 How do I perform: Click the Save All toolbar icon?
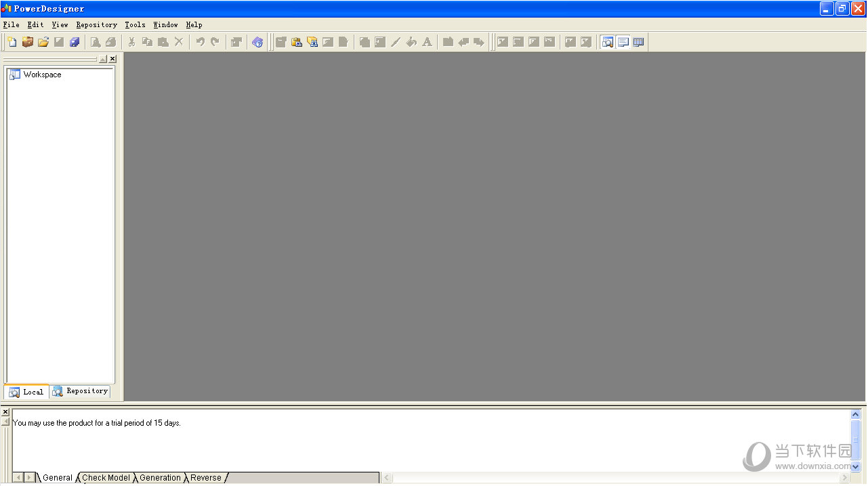(x=75, y=42)
